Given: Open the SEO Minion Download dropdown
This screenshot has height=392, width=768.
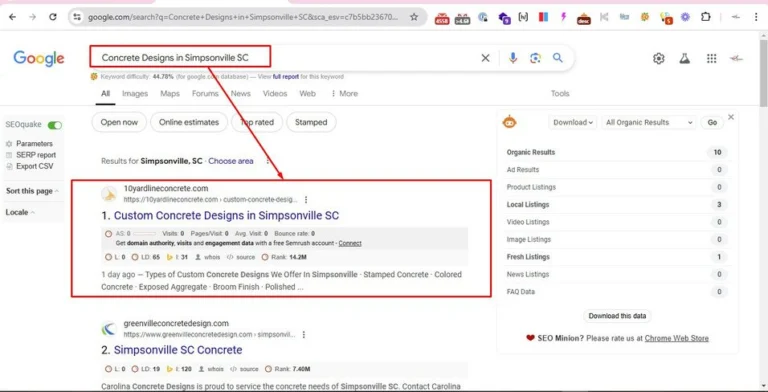Looking at the screenshot, I should (x=573, y=122).
